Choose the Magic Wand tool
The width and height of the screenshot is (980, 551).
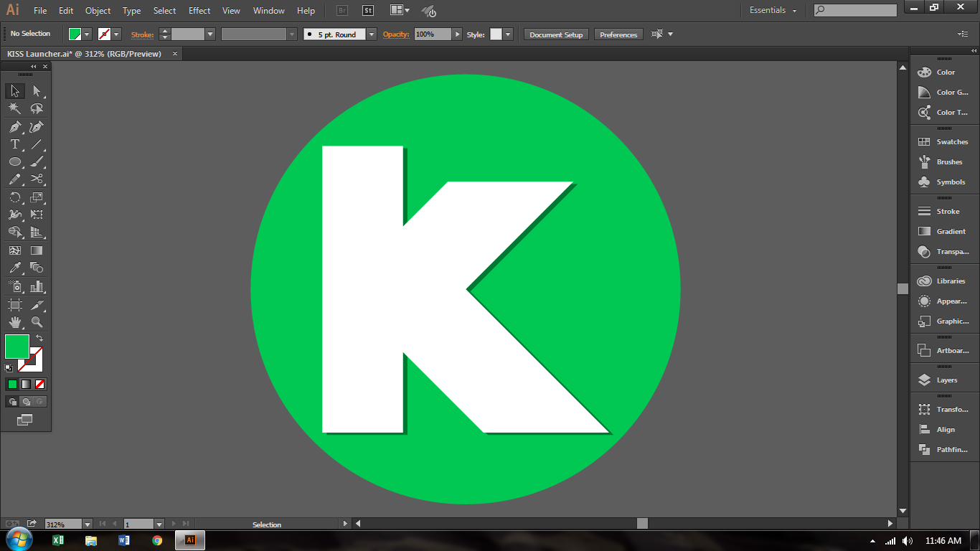[x=14, y=109]
